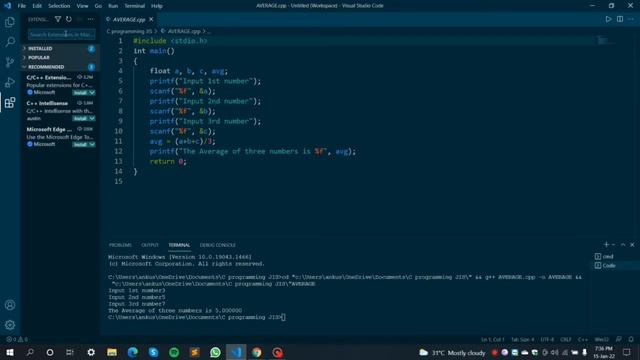Image resolution: width=640 pixels, height=360 pixels.
Task: Open File Explorer from the taskbar
Action: point(112,352)
